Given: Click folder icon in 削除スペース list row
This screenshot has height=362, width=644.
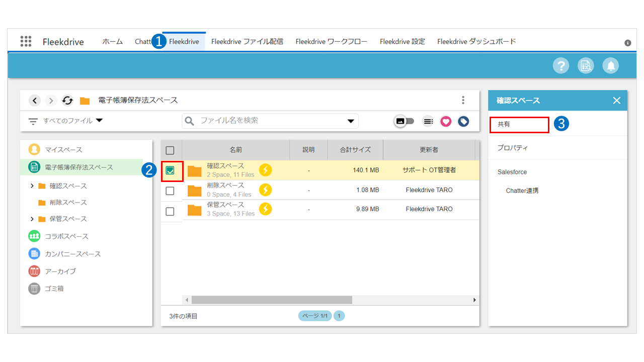Looking at the screenshot, I should point(195,191).
